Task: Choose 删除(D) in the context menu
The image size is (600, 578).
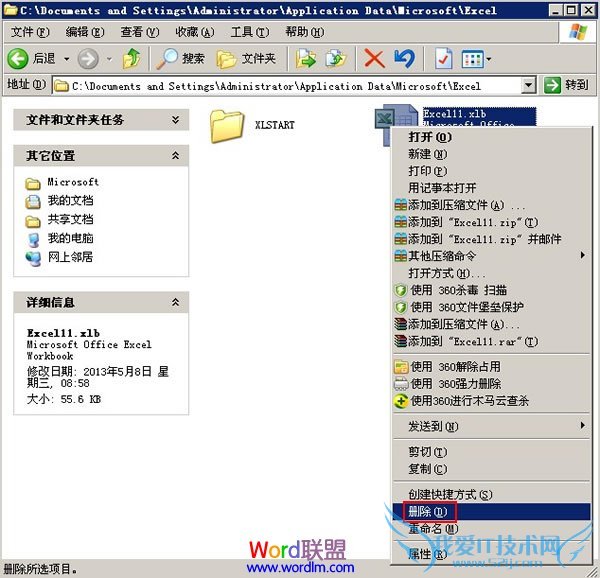Action: 491,511
